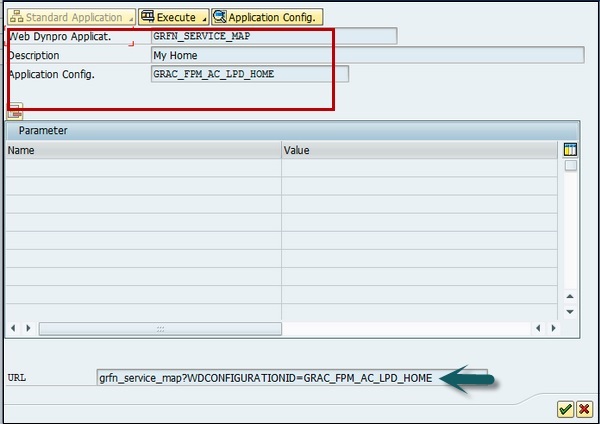Click the Execute button

tap(173, 17)
